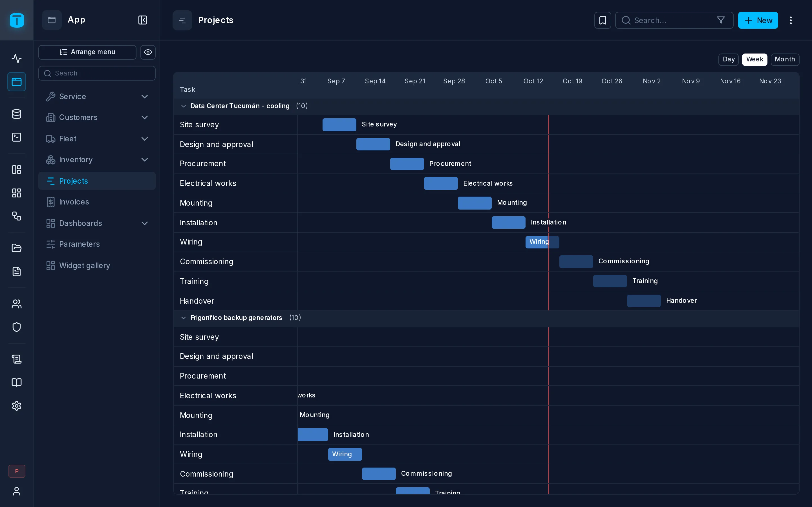This screenshot has height=507, width=812.
Task: Switch timeline to Day view
Action: pos(728,59)
